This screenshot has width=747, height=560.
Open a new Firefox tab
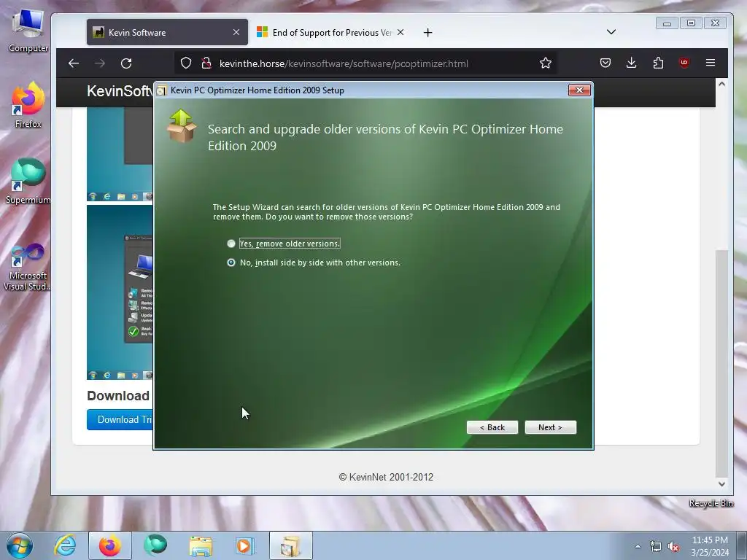pyautogui.click(x=427, y=32)
